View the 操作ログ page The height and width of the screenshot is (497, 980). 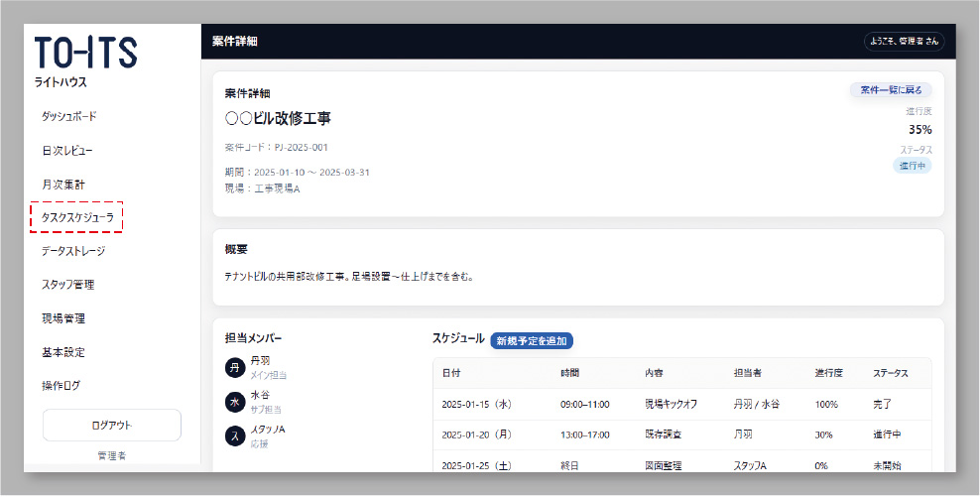point(61,386)
